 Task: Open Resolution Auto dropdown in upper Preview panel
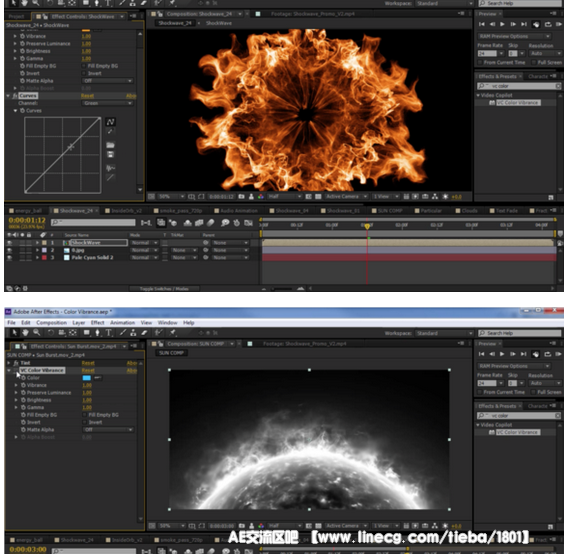[x=545, y=53]
